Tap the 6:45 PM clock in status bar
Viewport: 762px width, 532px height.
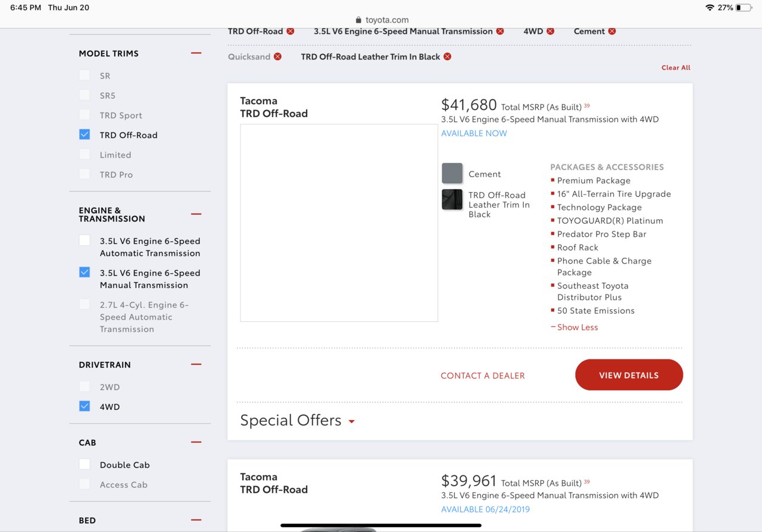click(26, 8)
